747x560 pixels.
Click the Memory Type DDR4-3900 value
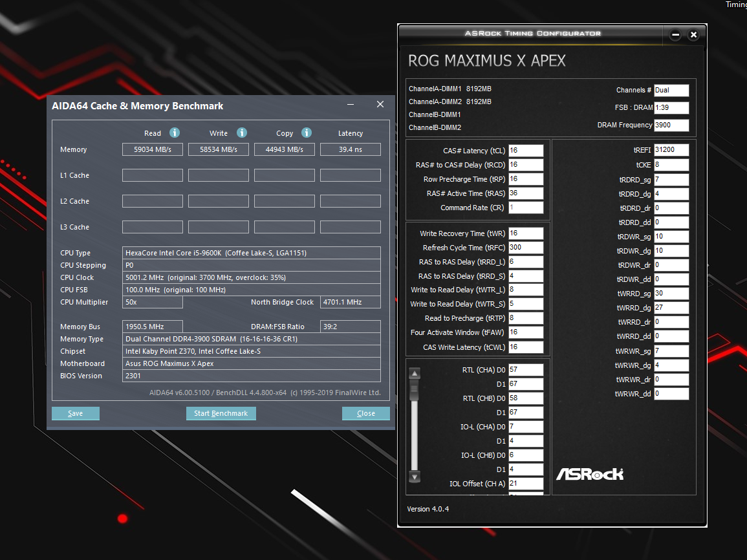252,339
